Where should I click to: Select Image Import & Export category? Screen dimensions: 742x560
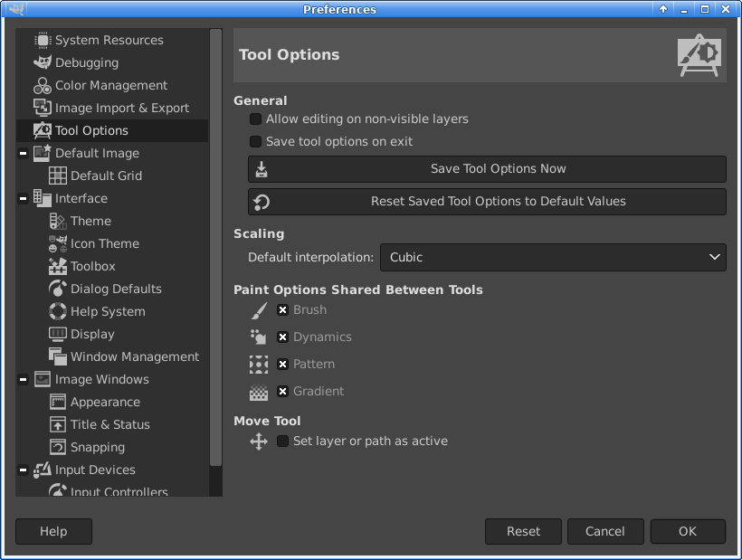(121, 108)
